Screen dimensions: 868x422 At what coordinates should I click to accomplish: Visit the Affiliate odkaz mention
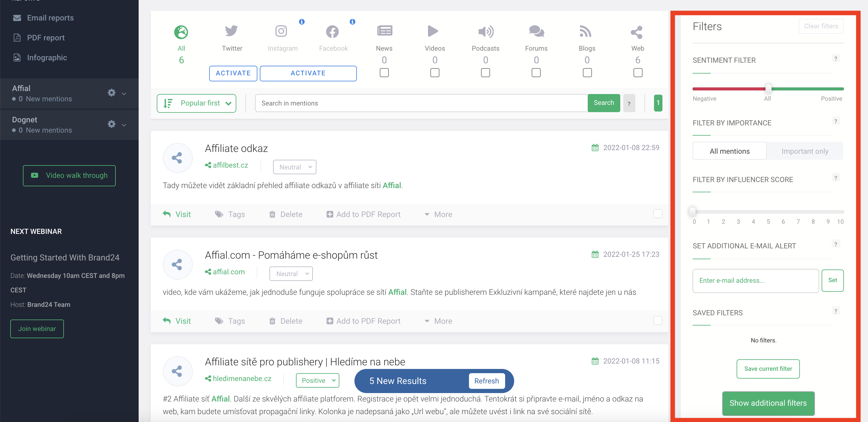tap(177, 214)
